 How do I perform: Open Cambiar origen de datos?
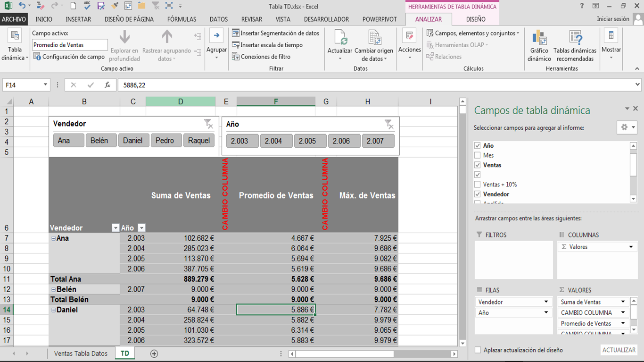coord(374,38)
